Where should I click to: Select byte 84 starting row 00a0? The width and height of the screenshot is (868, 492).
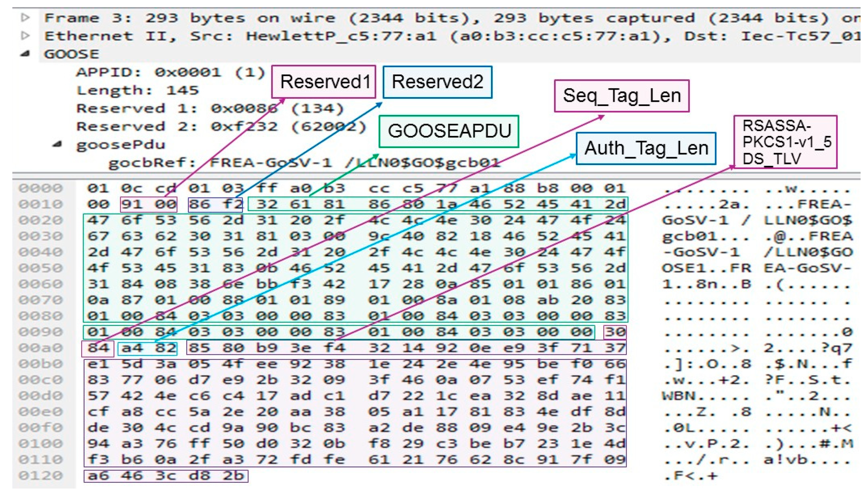pyautogui.click(x=98, y=348)
